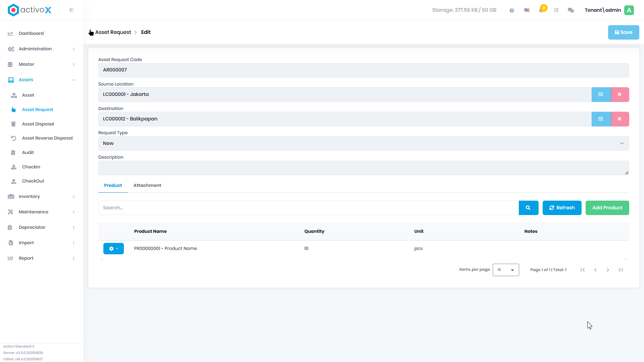Switch to the Product tab
Screen dimensions: 644x362
point(113,186)
